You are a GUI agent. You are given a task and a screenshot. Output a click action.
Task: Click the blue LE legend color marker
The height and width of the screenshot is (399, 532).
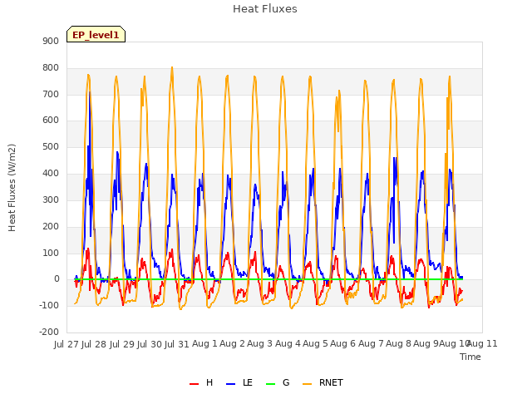pos(230,384)
